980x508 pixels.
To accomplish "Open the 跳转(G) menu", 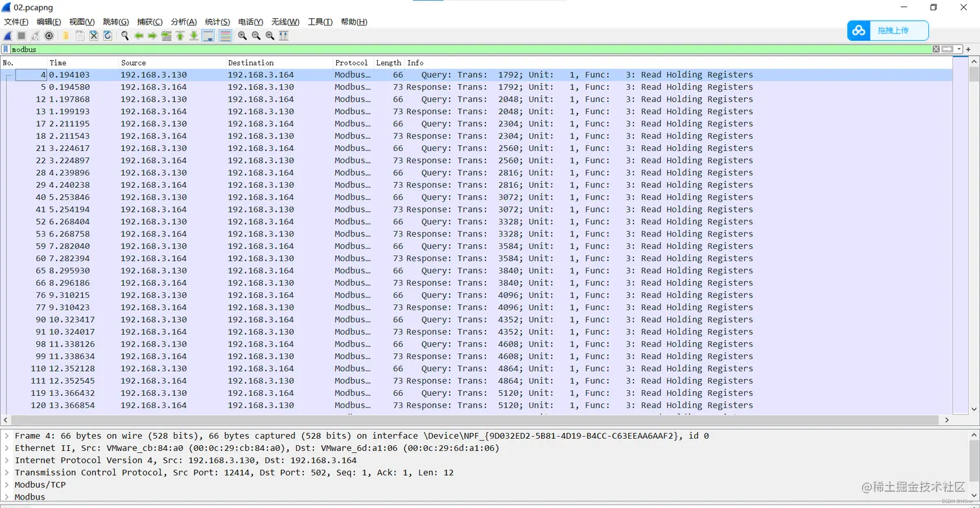I will click(x=116, y=22).
